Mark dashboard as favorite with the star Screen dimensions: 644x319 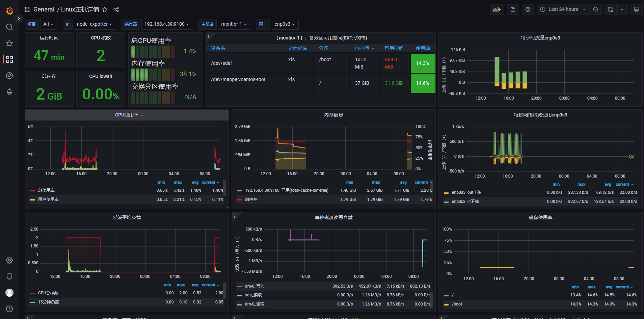pyautogui.click(x=105, y=9)
